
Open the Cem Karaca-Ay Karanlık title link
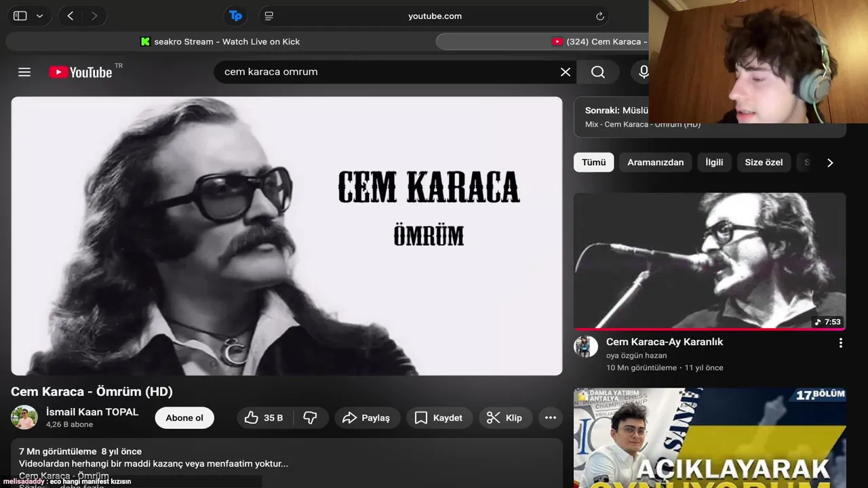coord(665,342)
